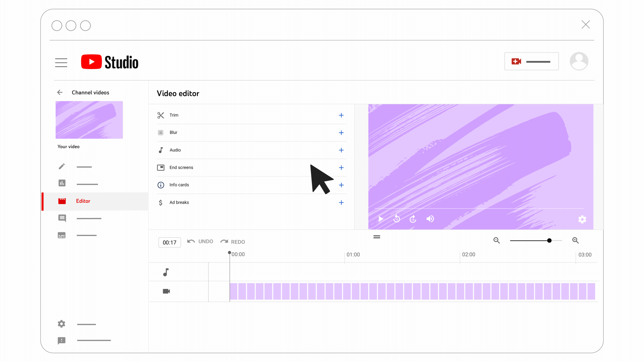644x362 pixels.
Task: Adjust the timeline zoom slider handle
Action: 549,240
